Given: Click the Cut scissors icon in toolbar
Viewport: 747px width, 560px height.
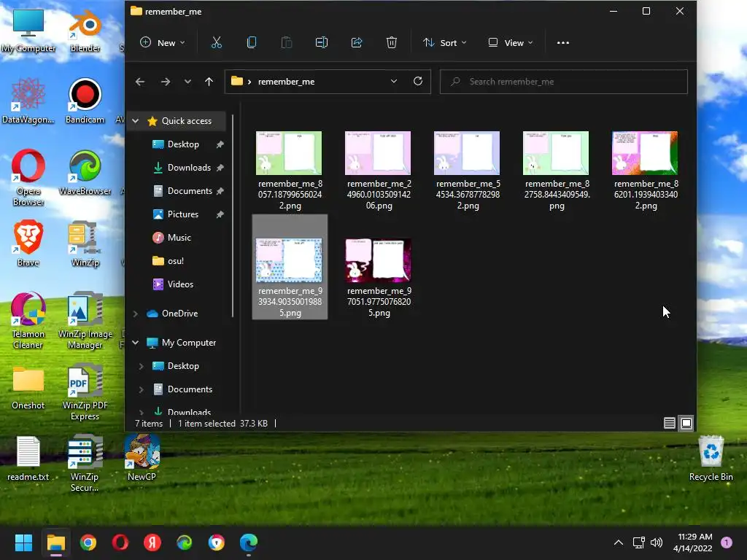Looking at the screenshot, I should 216,43.
